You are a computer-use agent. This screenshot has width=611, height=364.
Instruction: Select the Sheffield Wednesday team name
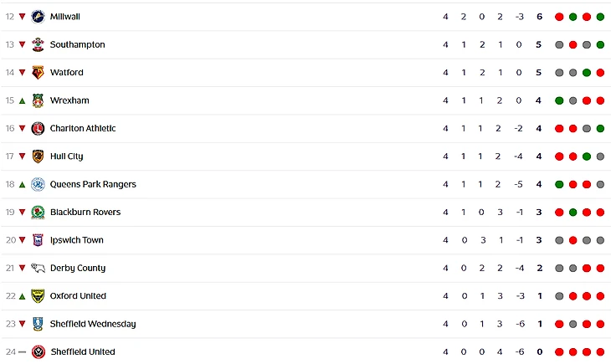[x=93, y=324]
